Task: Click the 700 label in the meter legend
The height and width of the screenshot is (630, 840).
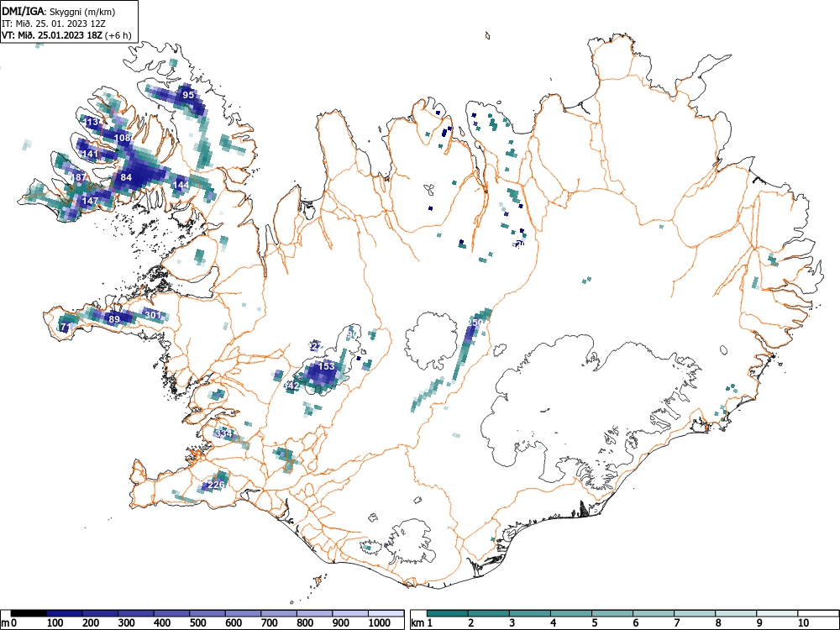Action: coord(270,623)
